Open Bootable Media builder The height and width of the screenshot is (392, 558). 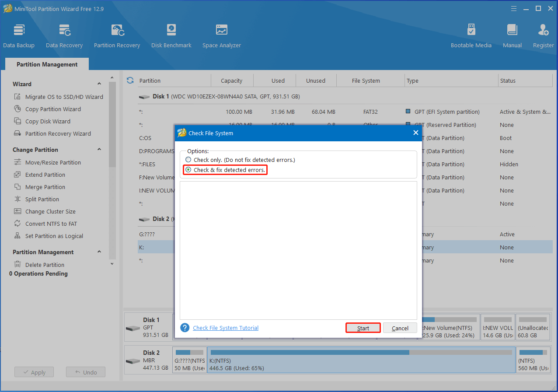click(x=471, y=36)
